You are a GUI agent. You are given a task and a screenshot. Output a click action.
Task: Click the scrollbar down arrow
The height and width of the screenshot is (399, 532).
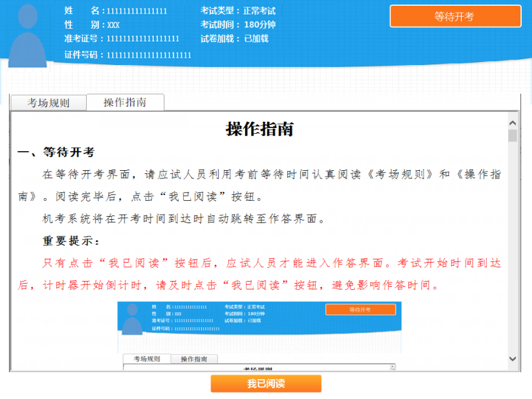click(512, 358)
